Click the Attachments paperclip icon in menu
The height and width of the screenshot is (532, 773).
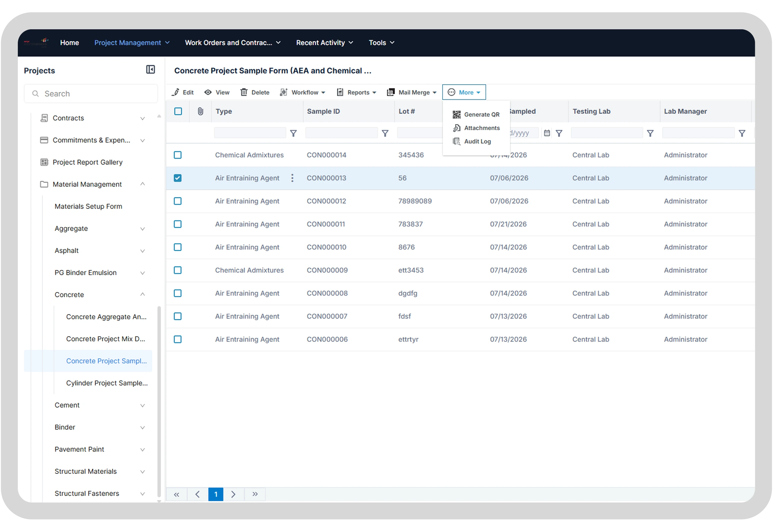[457, 128]
